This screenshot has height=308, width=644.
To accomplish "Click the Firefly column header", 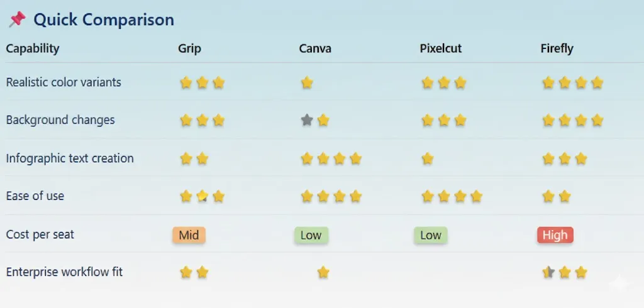I will tap(557, 48).
